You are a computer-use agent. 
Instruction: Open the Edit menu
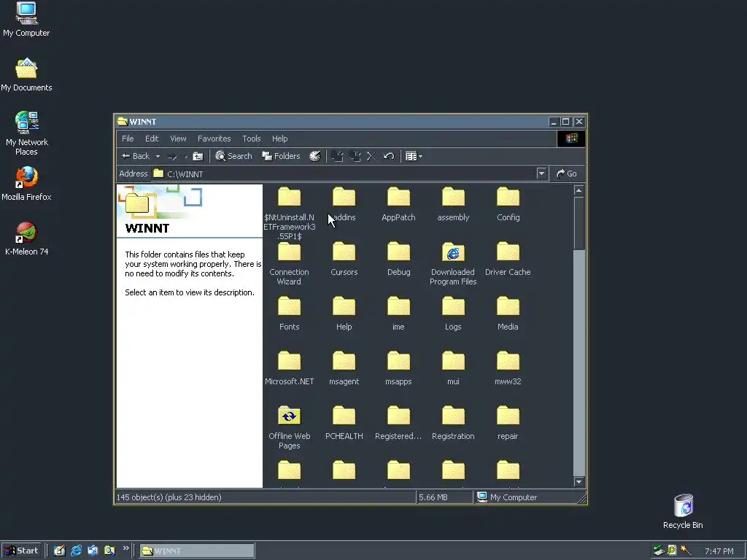[152, 139]
